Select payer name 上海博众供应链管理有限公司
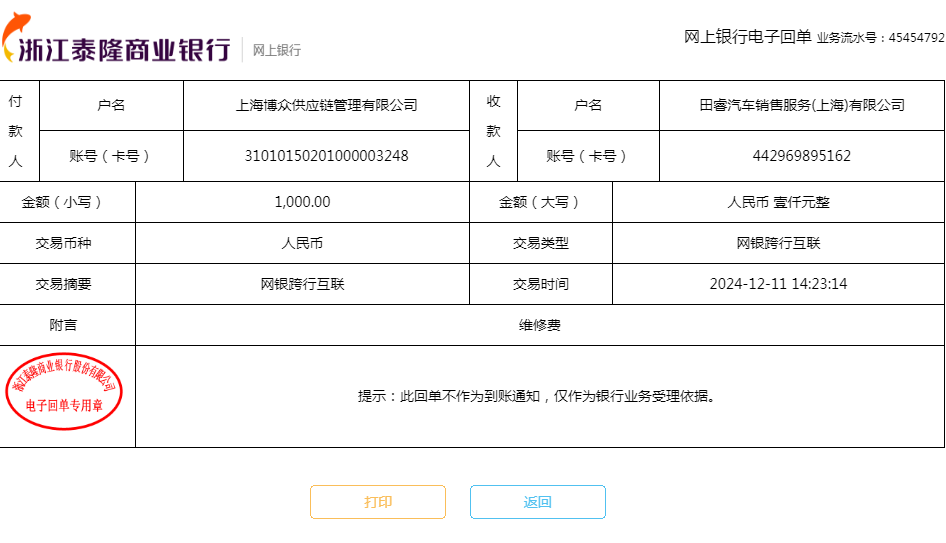This screenshot has height=543, width=946. pyautogui.click(x=326, y=105)
